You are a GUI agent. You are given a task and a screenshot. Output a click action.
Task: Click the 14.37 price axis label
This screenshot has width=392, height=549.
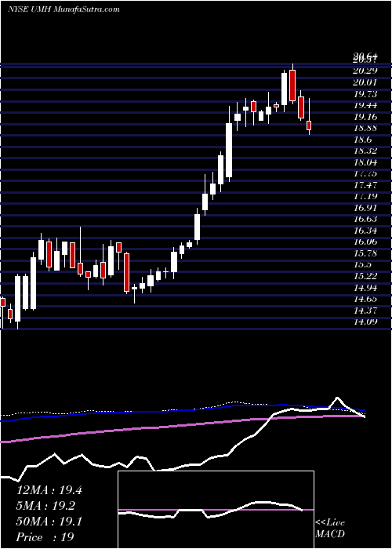pyautogui.click(x=365, y=311)
